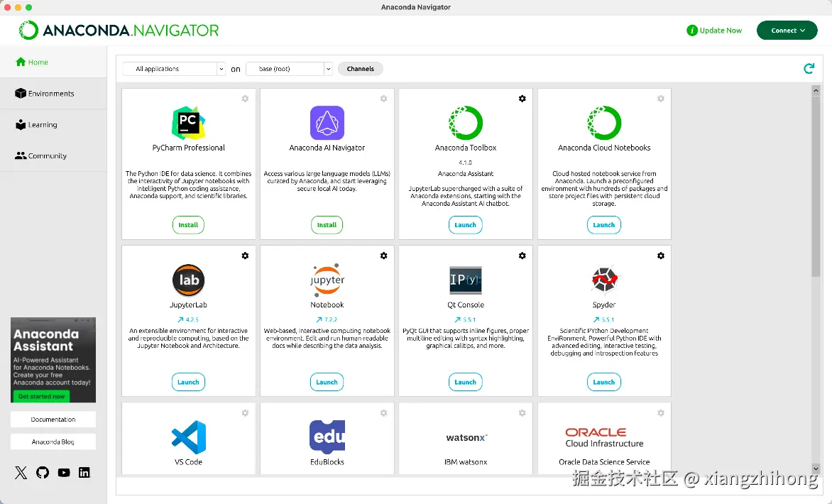Open settings gear on EduBlocks card
Image resolution: width=832 pixels, height=504 pixels.
coord(383,412)
